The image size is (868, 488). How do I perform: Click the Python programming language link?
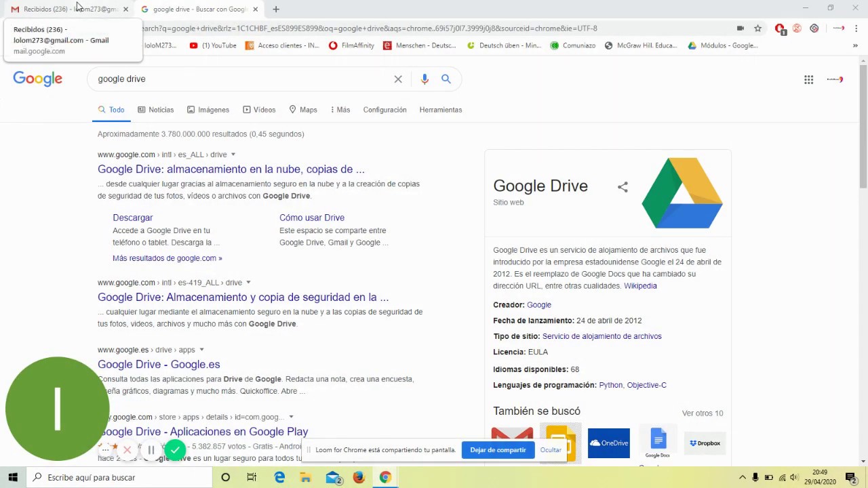click(x=610, y=385)
